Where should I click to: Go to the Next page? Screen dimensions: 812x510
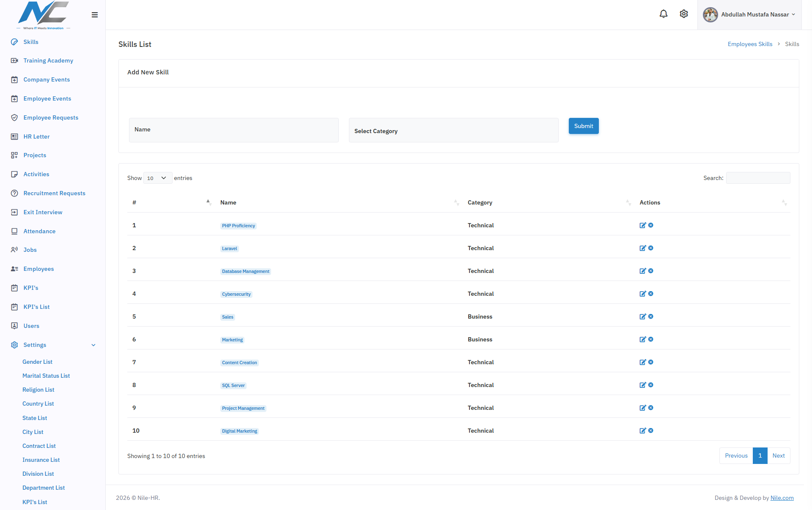tap(779, 455)
